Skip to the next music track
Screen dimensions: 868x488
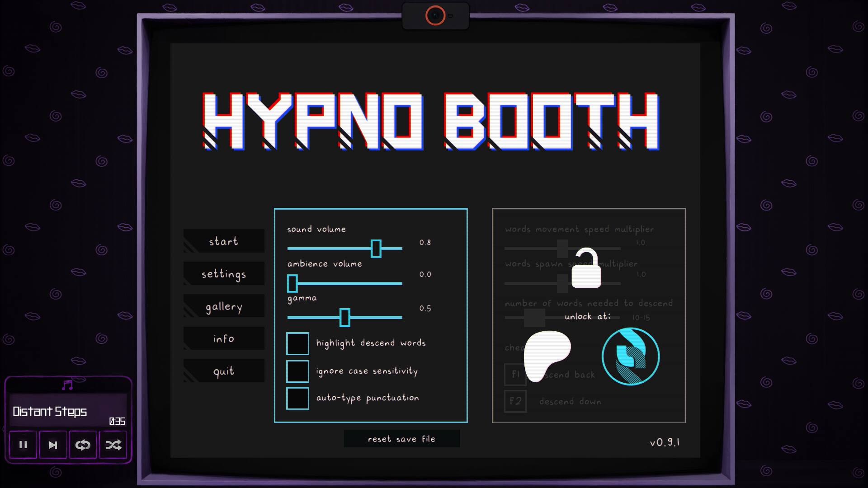[x=53, y=445]
